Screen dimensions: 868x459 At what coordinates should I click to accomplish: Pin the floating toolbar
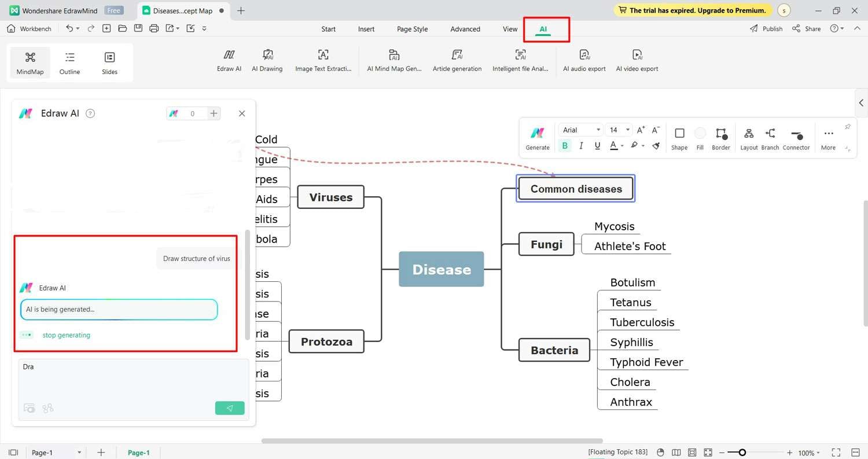coord(848,127)
